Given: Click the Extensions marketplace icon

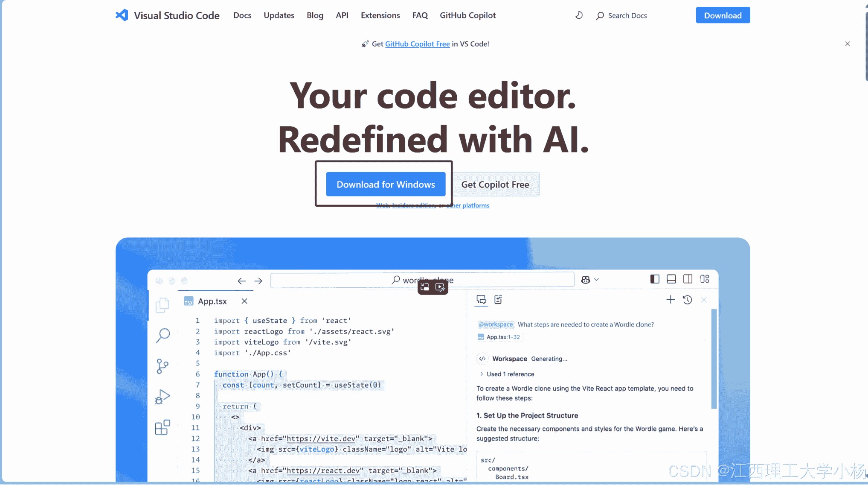Looking at the screenshot, I should 163,427.
